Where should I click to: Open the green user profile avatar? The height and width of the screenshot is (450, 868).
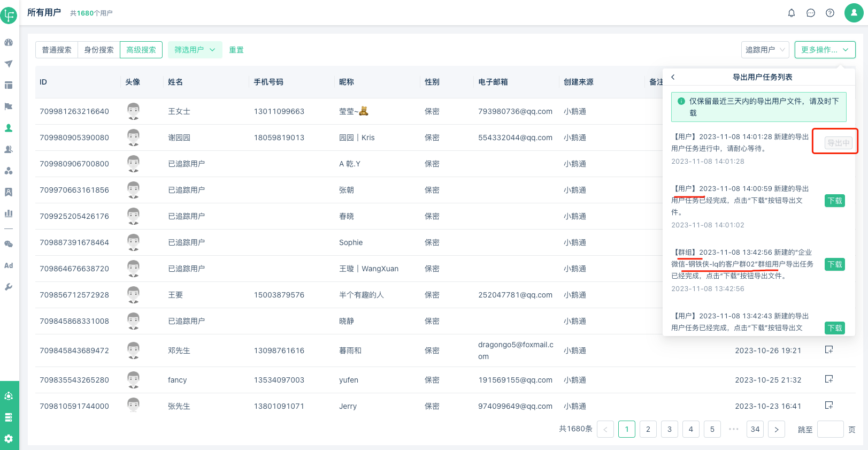(x=854, y=13)
